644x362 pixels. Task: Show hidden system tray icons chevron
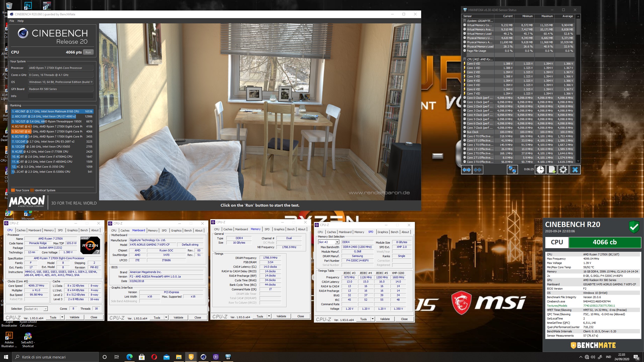coord(581,357)
